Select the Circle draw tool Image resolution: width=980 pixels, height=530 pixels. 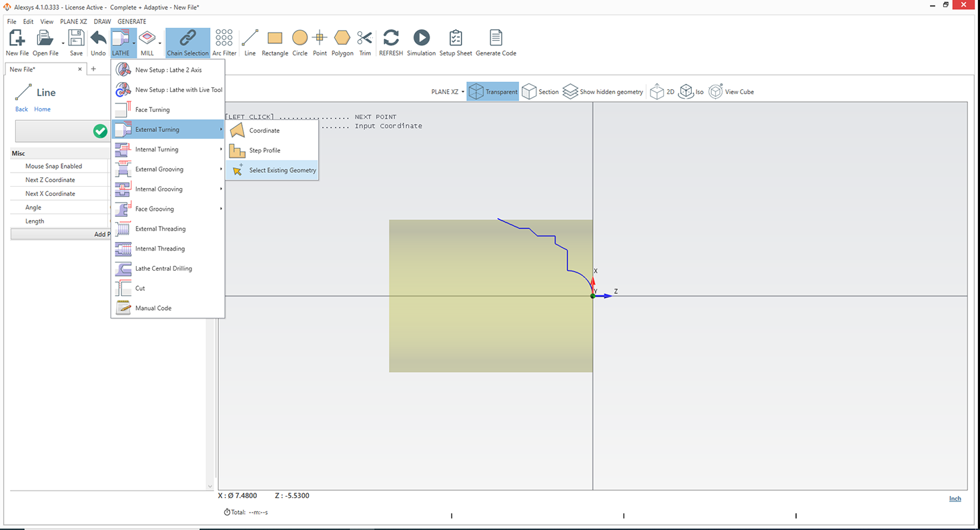(300, 38)
